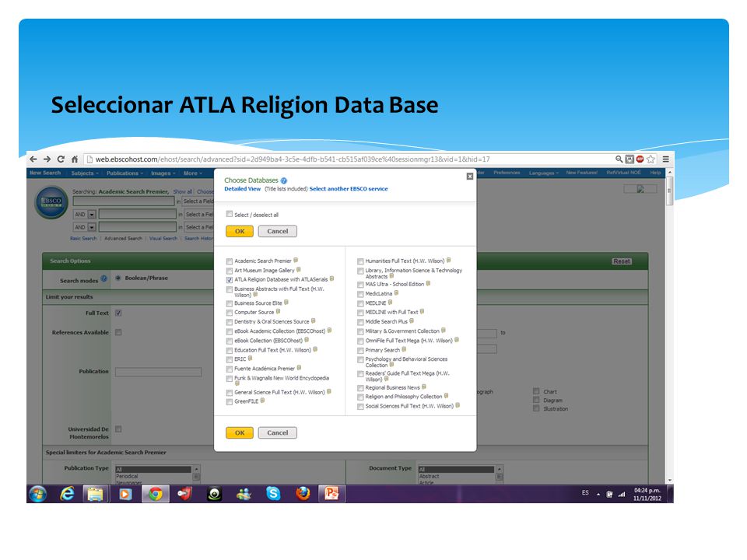Open the Detailed View link
The height and width of the screenshot is (560, 747).
click(243, 189)
